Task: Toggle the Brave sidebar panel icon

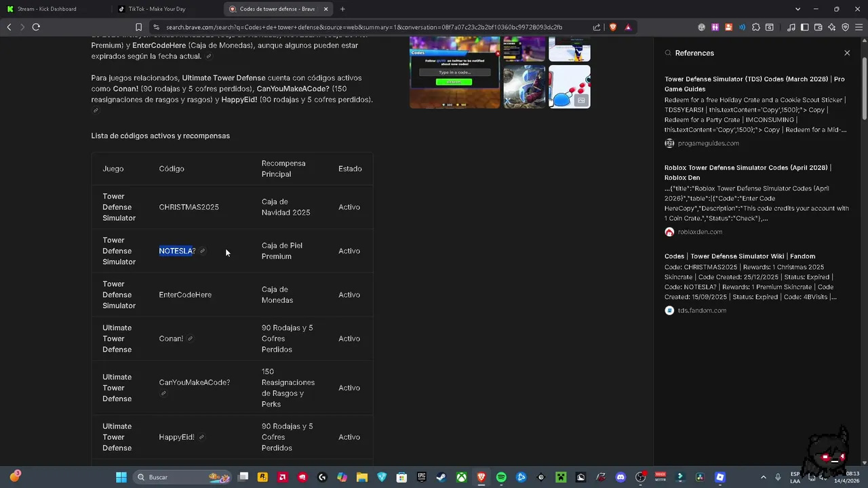Action: [805, 27]
